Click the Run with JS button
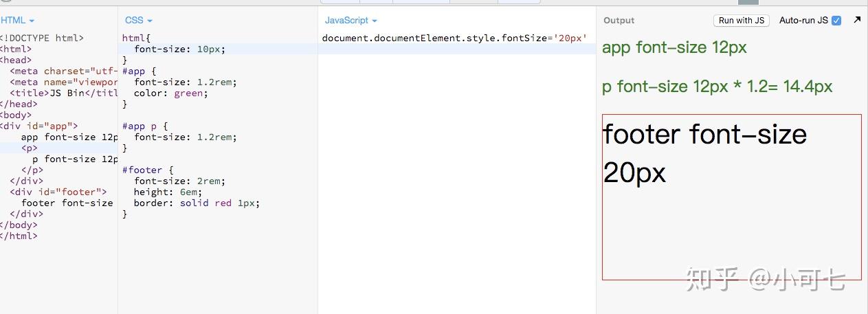 point(742,21)
